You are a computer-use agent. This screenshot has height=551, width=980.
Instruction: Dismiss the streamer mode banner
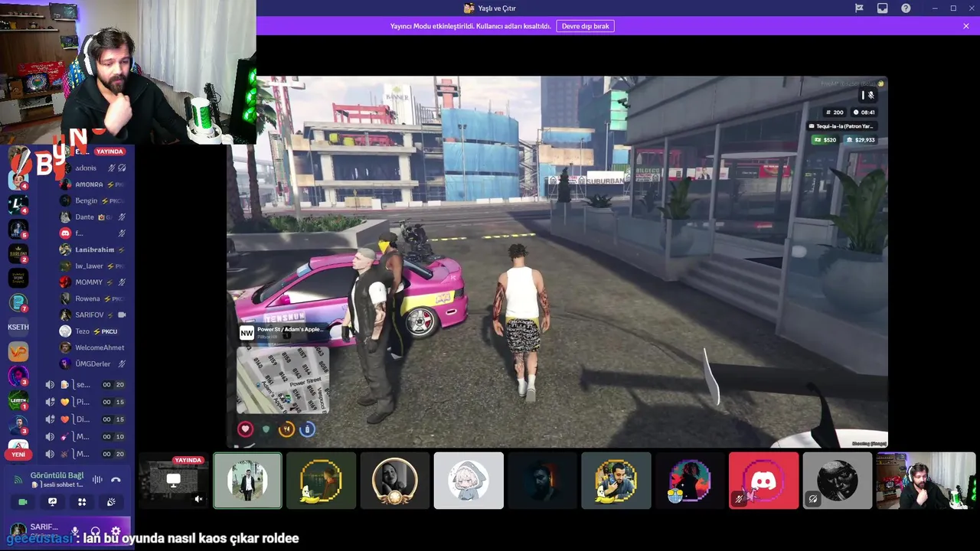[966, 26]
